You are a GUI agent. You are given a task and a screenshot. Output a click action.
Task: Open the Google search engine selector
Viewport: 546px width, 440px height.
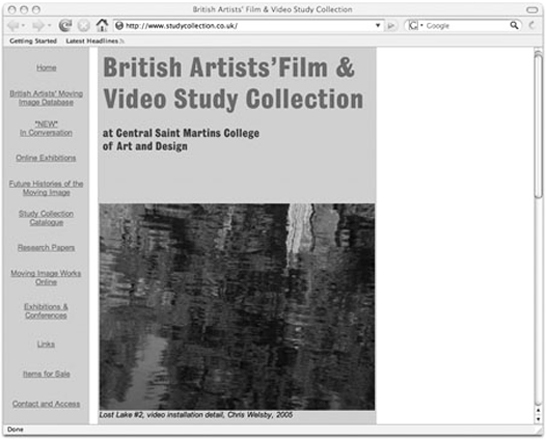[415, 25]
